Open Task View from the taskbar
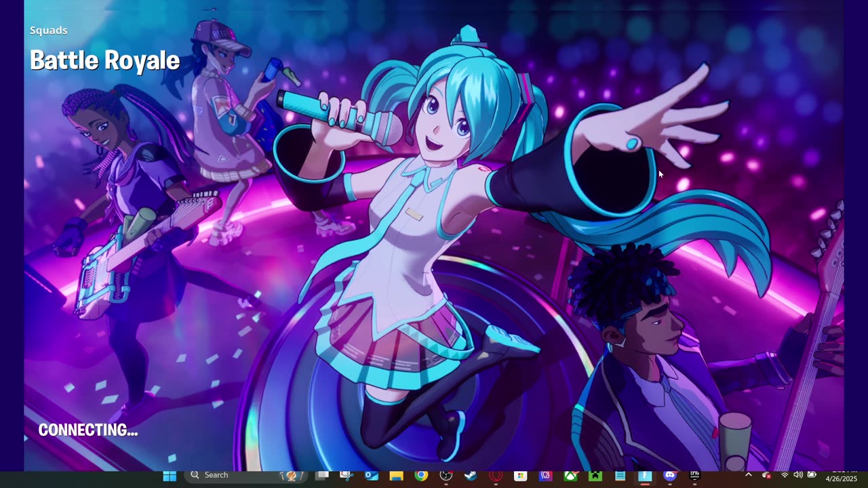This screenshot has width=868, height=488. pyautogui.click(x=322, y=476)
